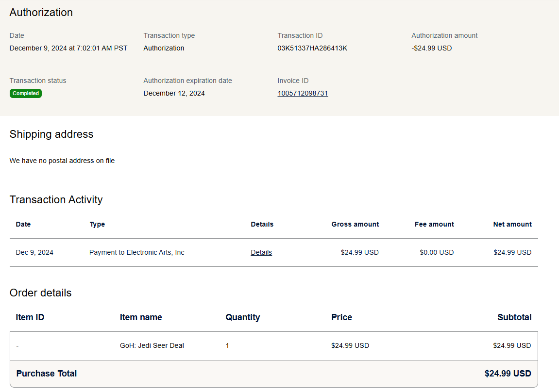The height and width of the screenshot is (392, 559).
Task: Click the GoH: Jedi Seer Deal item name
Action: point(152,345)
